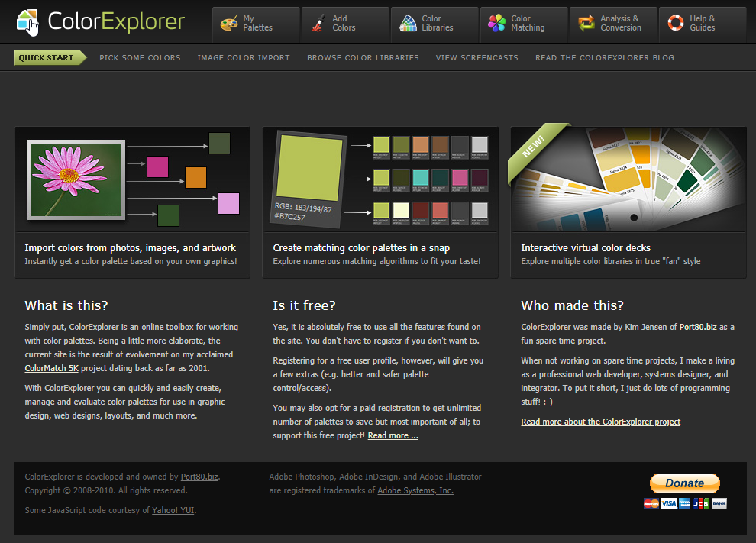This screenshot has width=756, height=543.
Task: Click the pink flower photo thumbnail
Action: (x=76, y=180)
